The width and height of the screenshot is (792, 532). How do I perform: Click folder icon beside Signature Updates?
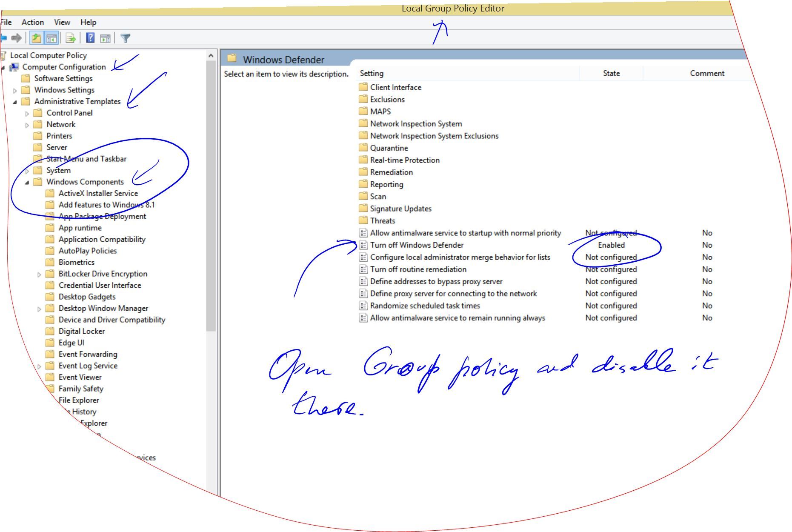[363, 208]
